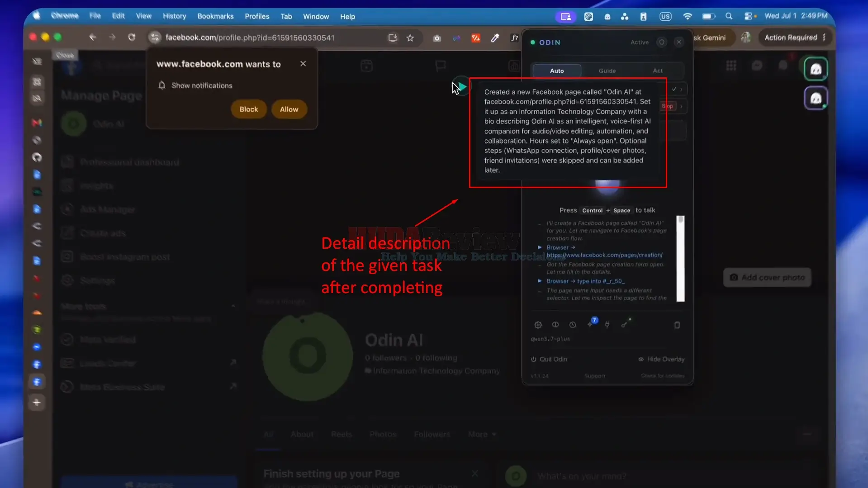Open Facebook apps grid menu
The image size is (868, 488).
click(731, 66)
